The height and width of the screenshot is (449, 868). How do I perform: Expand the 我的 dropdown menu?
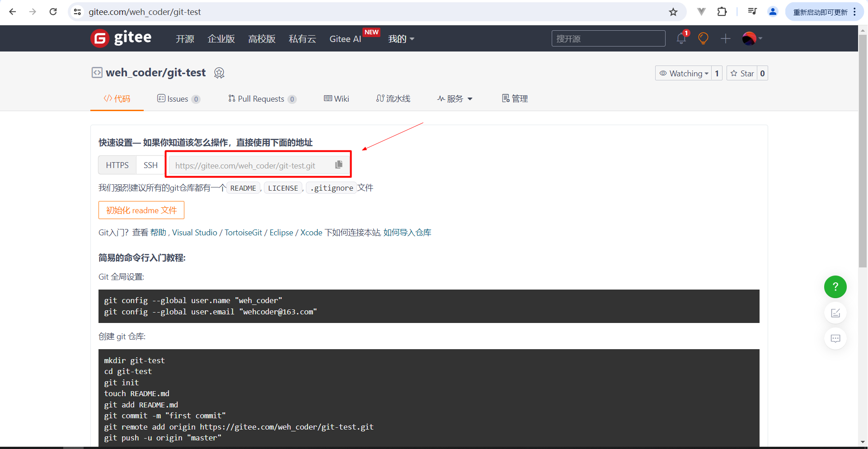click(401, 39)
